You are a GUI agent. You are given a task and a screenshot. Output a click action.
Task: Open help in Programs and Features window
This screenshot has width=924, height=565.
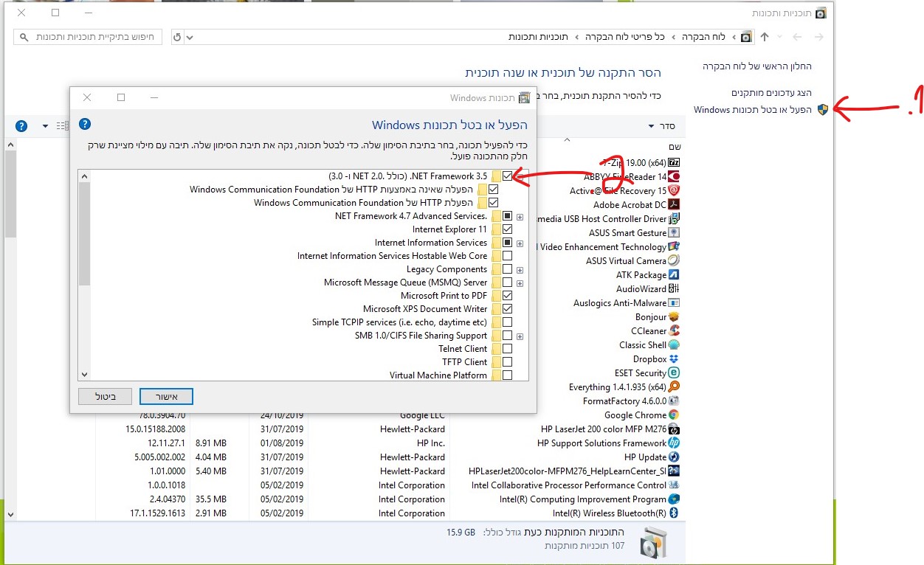click(21, 126)
